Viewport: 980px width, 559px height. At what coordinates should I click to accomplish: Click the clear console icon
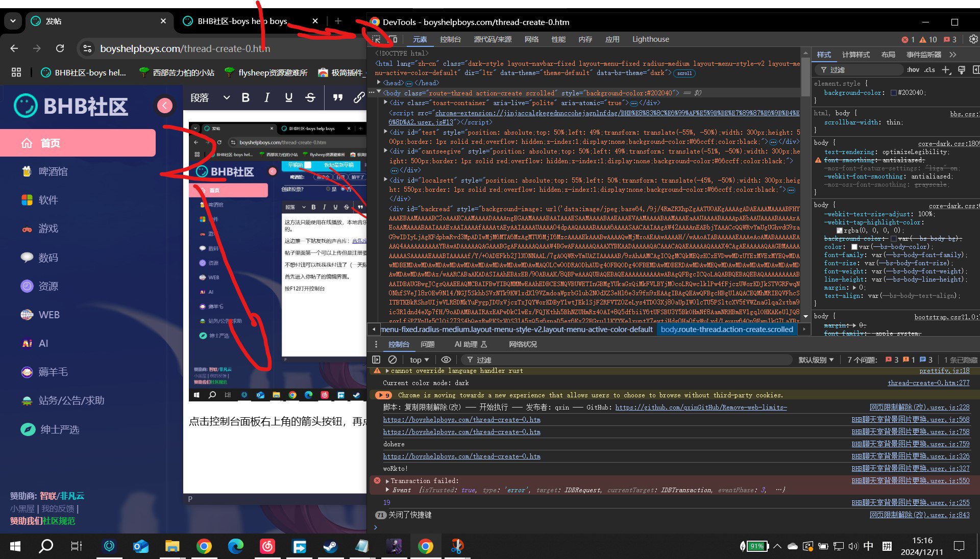coord(393,360)
